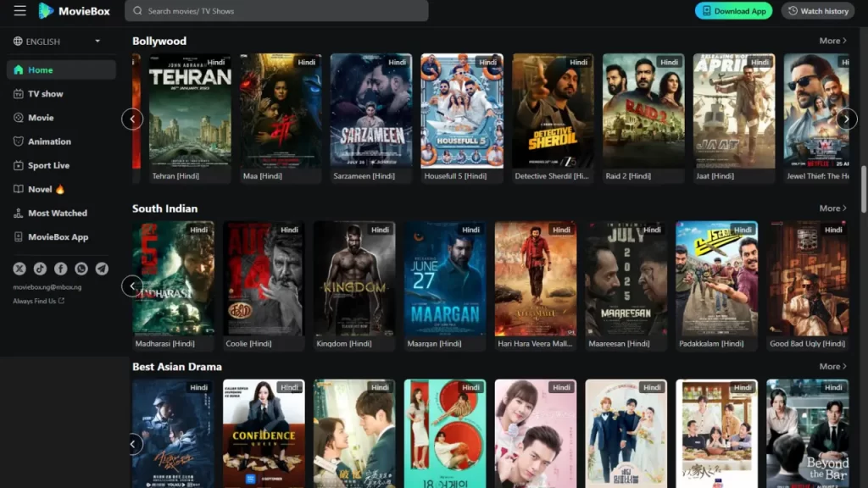
Task: Click Hindi badge on Raid 2 poster
Action: coord(669,62)
